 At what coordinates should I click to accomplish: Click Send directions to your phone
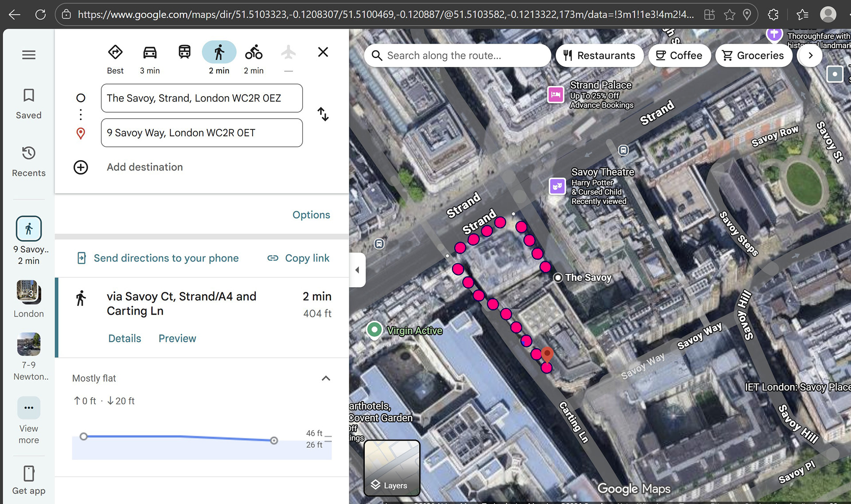click(x=166, y=258)
